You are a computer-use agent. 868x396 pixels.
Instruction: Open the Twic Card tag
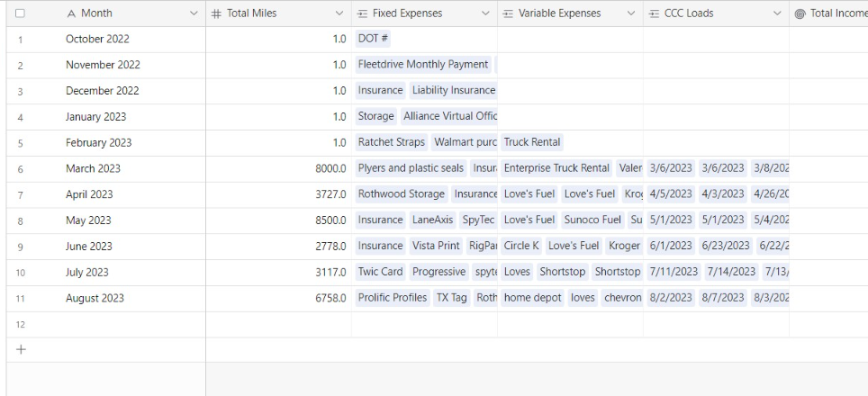pyautogui.click(x=380, y=272)
